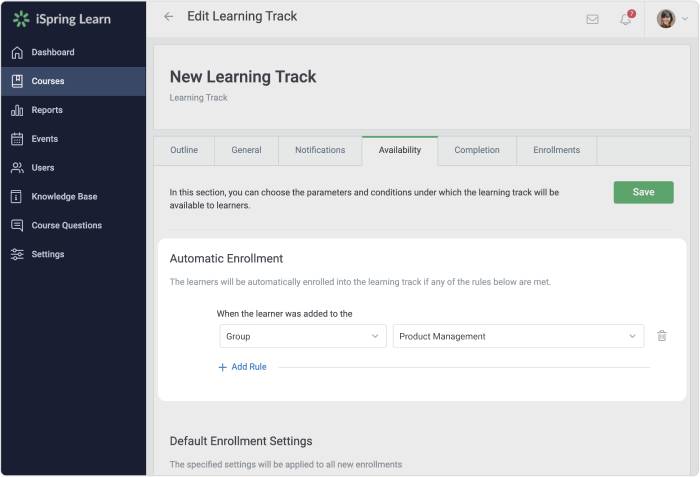Click the Courses book icon in sidebar
This screenshot has width=700, height=477.
(x=17, y=81)
